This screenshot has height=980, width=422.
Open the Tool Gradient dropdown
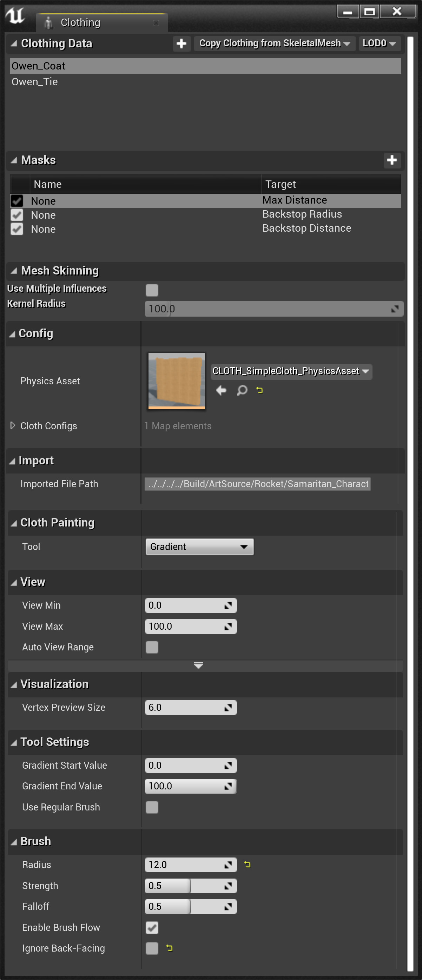(x=199, y=547)
